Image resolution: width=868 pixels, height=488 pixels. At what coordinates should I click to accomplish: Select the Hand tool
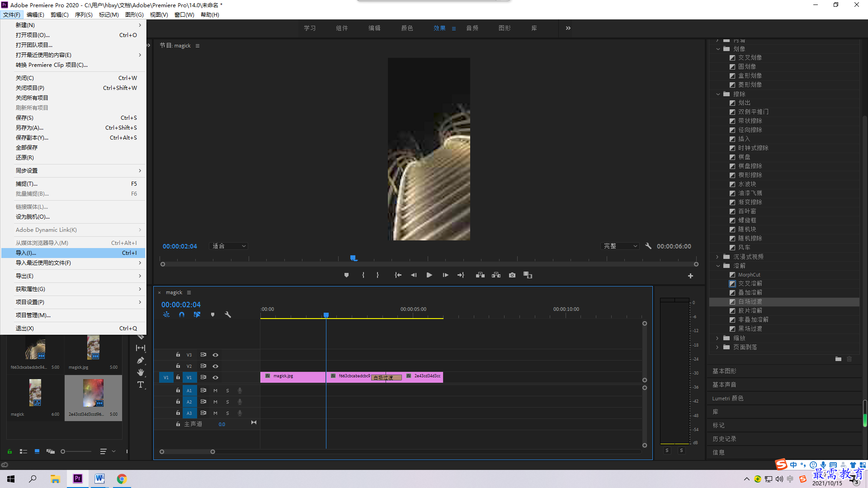pos(141,372)
